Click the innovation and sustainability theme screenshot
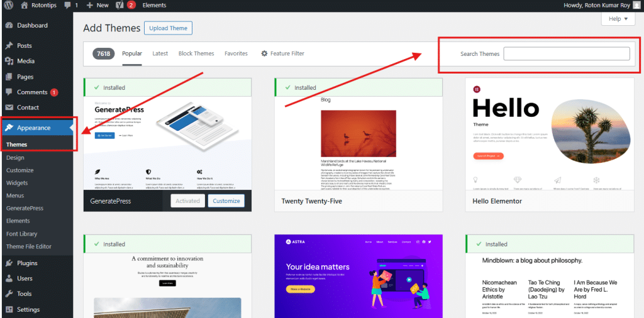The width and height of the screenshot is (644, 318). (x=167, y=285)
